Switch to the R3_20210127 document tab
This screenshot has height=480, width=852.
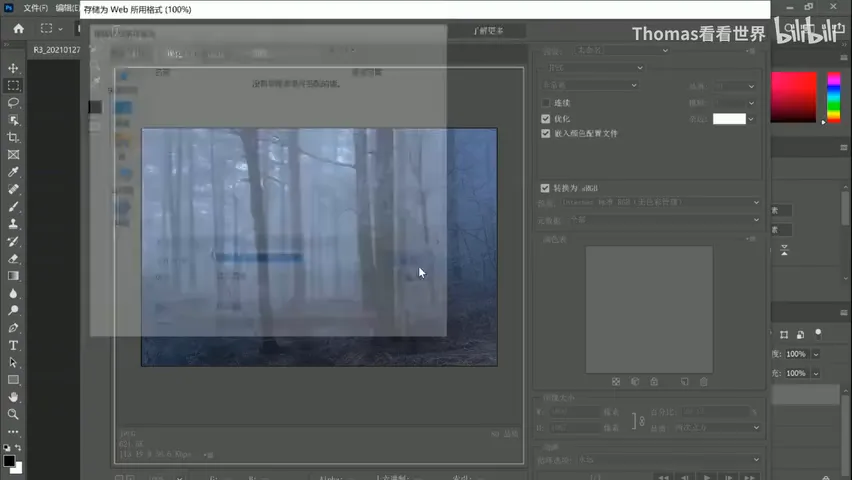[57, 49]
